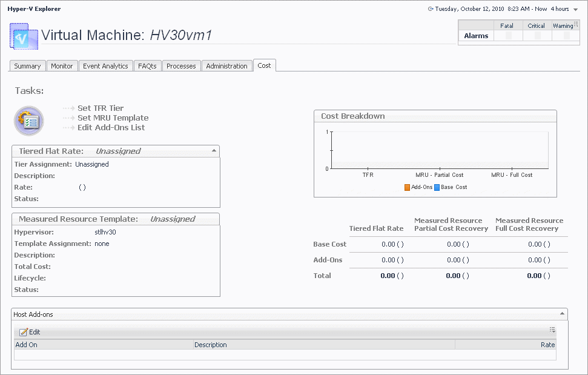The width and height of the screenshot is (588, 375).
Task: Click the Tasks gear checklist icon
Action: [28, 121]
